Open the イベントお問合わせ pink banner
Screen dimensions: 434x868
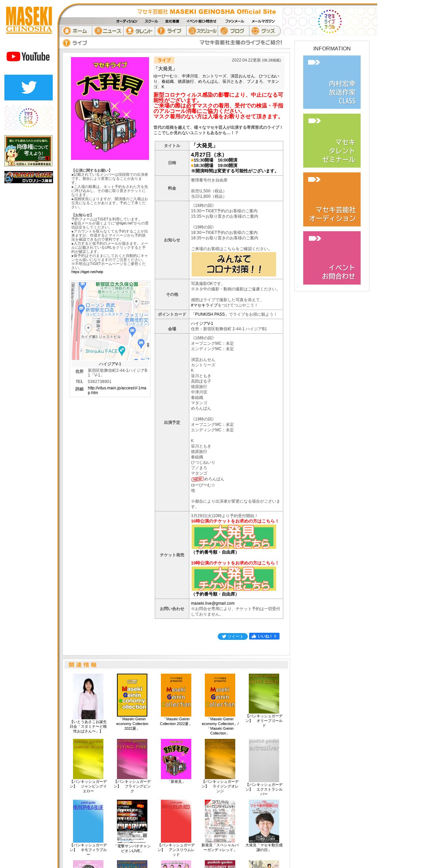(332, 258)
